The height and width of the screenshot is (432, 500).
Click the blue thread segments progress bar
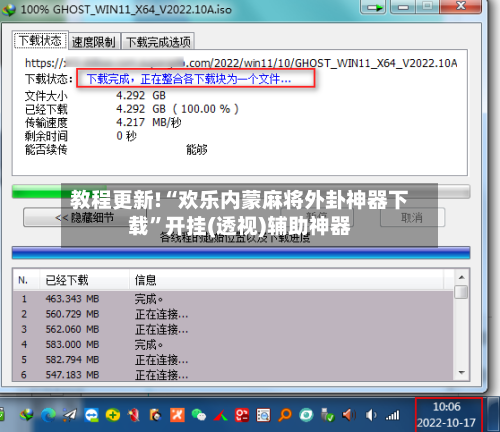(241, 253)
